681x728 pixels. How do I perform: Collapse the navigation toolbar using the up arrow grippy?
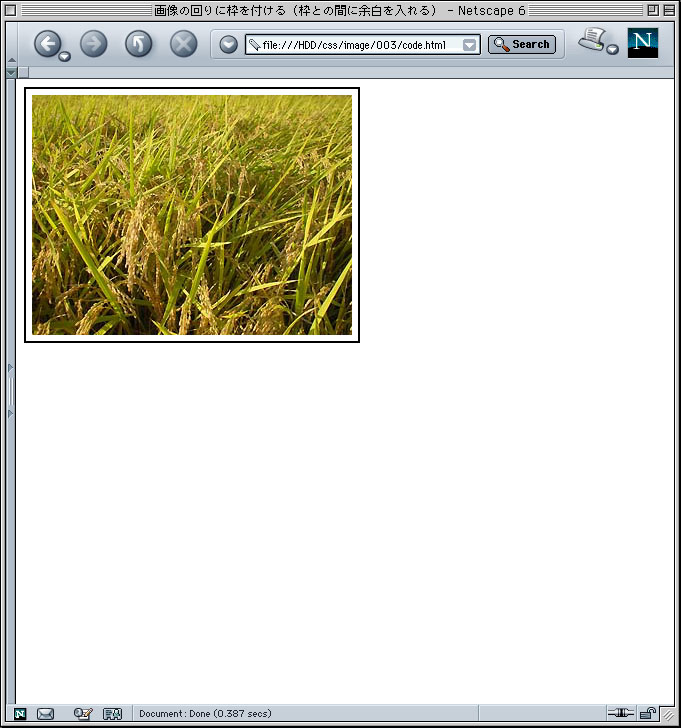click(x=12, y=60)
